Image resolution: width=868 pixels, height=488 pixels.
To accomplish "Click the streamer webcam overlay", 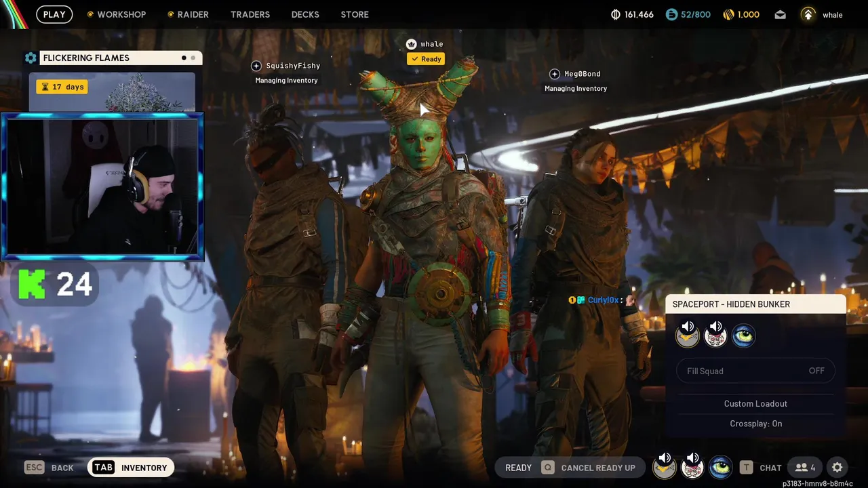I will click(x=102, y=186).
